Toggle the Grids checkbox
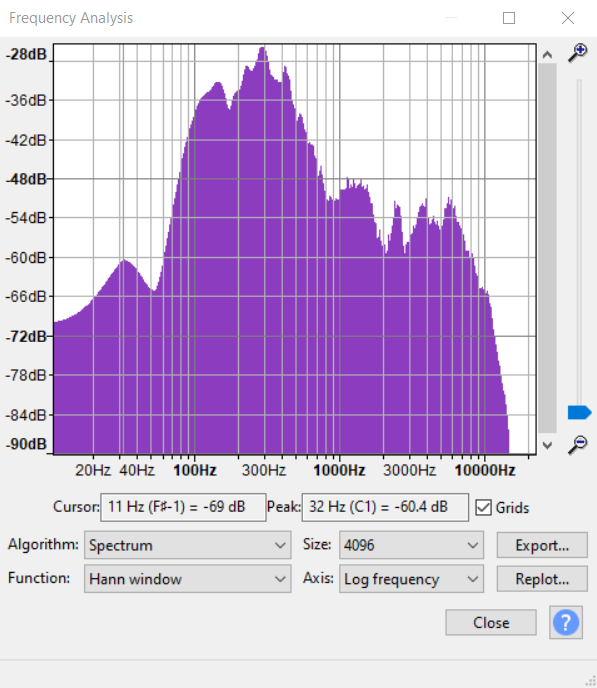The height and width of the screenshot is (688, 597). coord(483,508)
